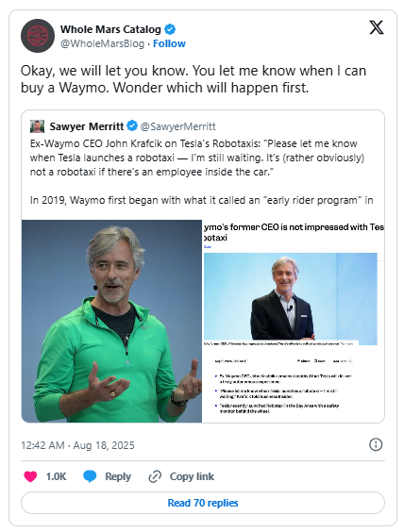
Task: Click the Reply text label
Action: pos(118,476)
